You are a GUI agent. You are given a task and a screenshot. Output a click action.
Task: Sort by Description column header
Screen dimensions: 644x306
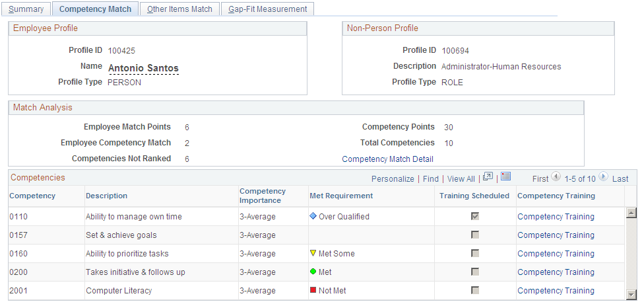click(106, 196)
